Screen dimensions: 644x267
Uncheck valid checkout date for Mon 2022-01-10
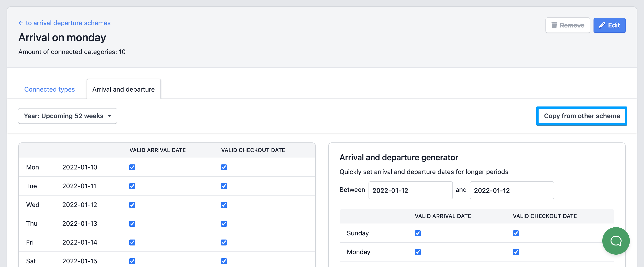(224, 167)
